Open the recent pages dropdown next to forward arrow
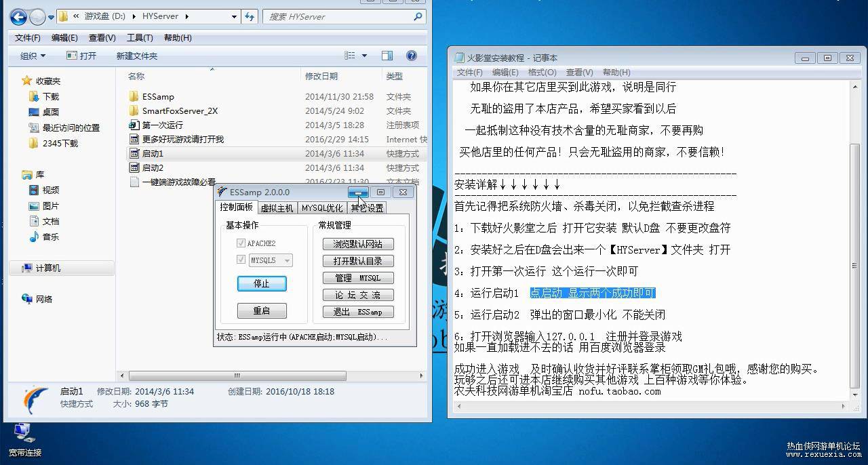The image size is (868, 465). pos(52,17)
